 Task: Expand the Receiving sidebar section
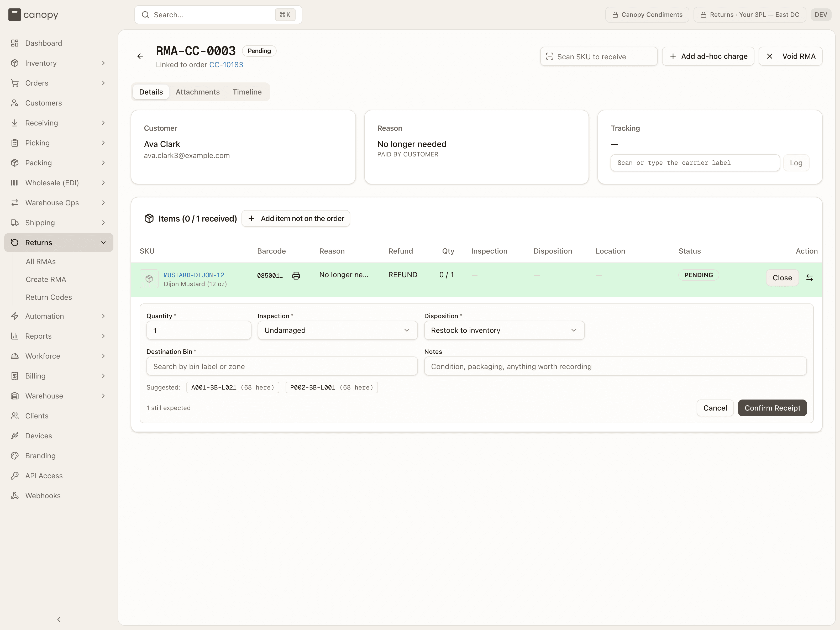coord(59,123)
